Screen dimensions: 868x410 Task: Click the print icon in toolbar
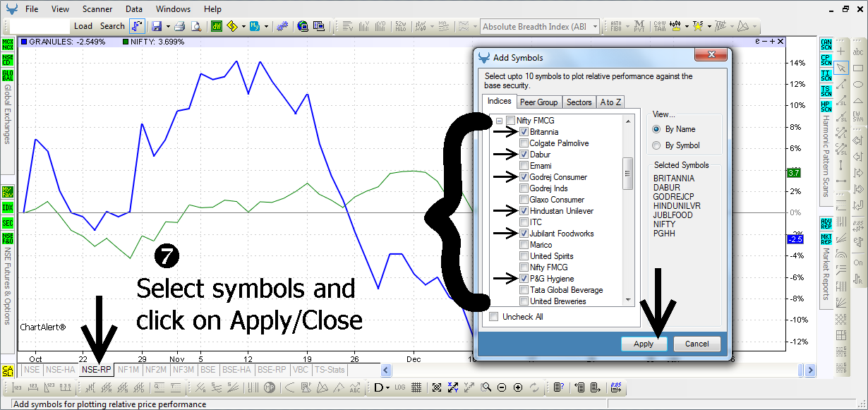180,26
